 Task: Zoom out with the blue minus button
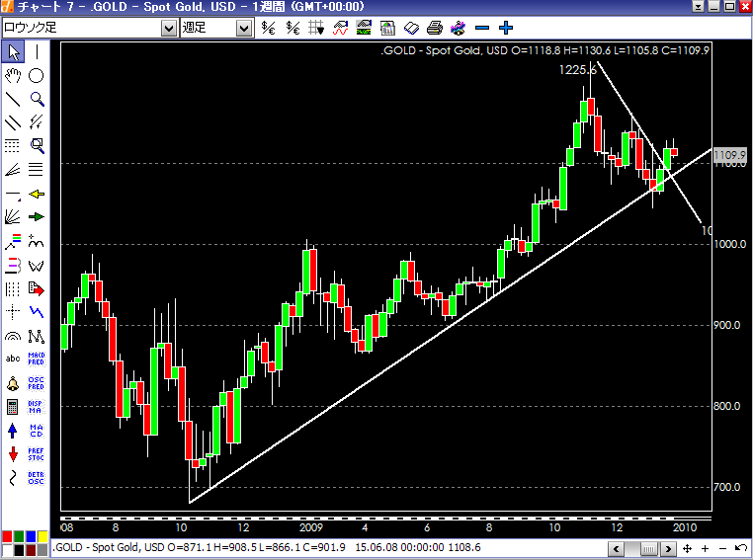click(x=482, y=29)
